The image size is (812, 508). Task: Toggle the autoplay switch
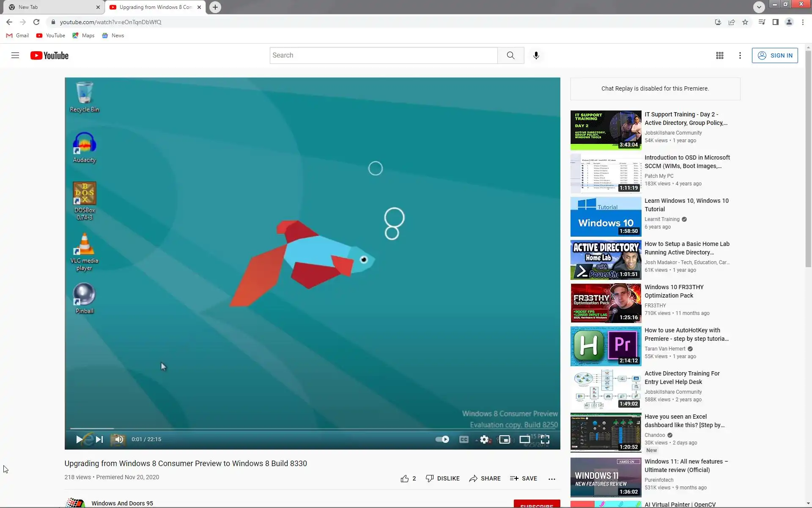coord(442,439)
